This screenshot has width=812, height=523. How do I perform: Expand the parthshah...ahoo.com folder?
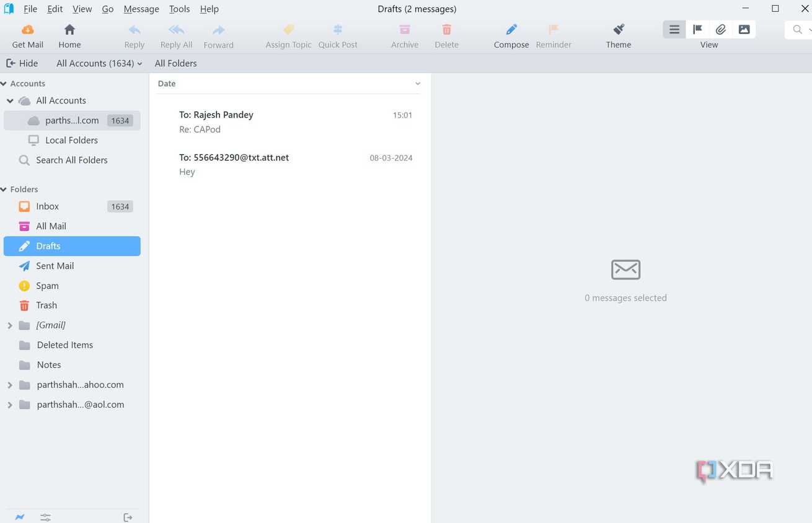[9, 385]
